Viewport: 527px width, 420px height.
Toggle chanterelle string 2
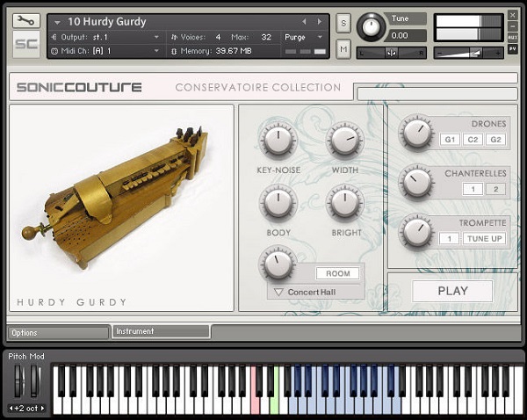[x=495, y=189]
